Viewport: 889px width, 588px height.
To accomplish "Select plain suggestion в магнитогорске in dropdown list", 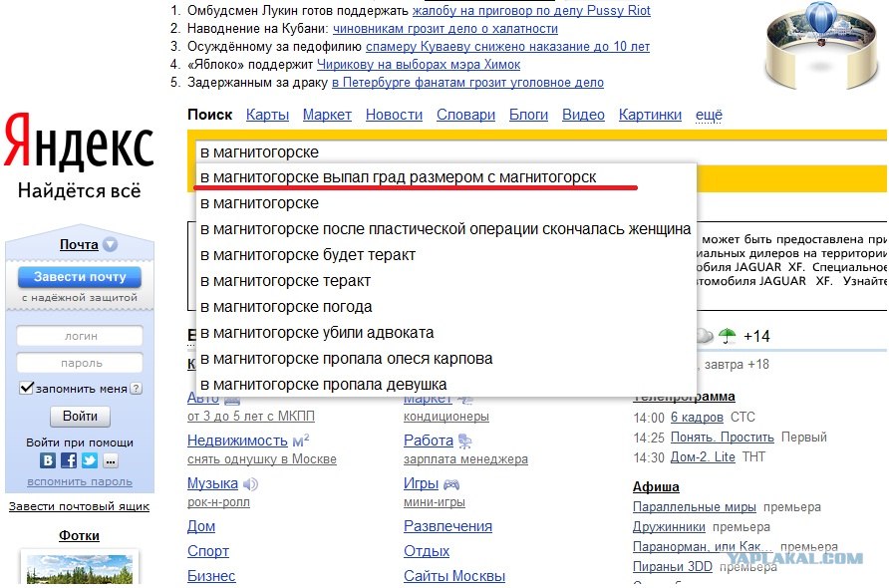I will pos(445,203).
